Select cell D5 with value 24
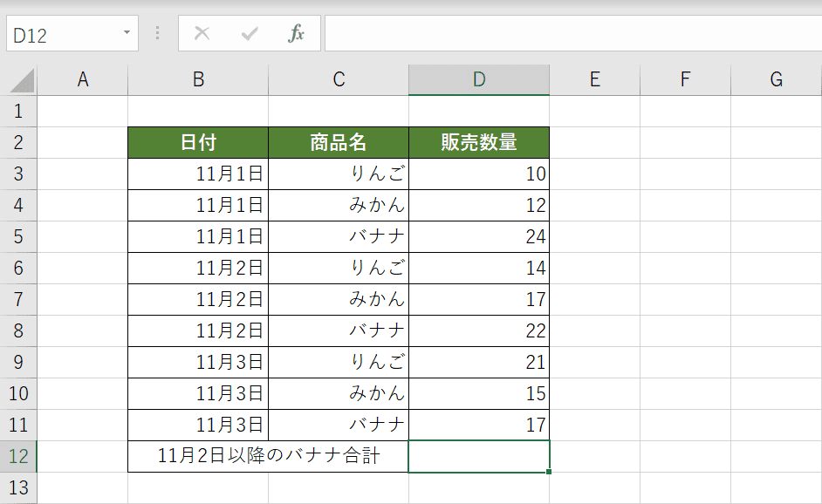This screenshot has height=504, width=822. 479,237
